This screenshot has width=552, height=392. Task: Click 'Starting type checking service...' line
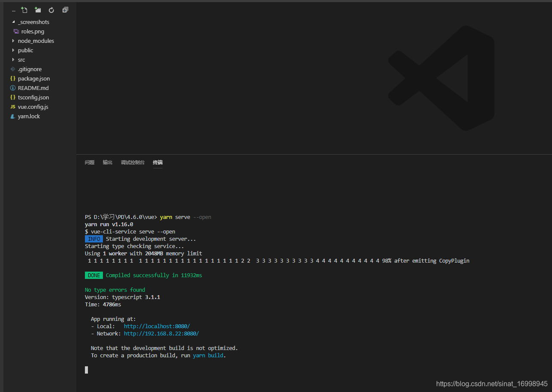click(x=134, y=246)
